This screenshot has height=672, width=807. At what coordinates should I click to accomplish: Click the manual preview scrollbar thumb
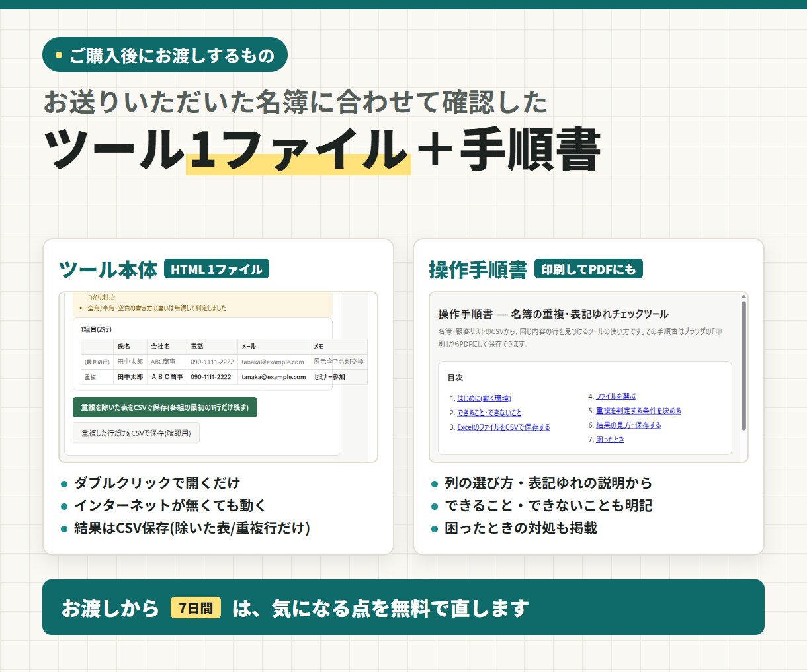tap(743, 366)
